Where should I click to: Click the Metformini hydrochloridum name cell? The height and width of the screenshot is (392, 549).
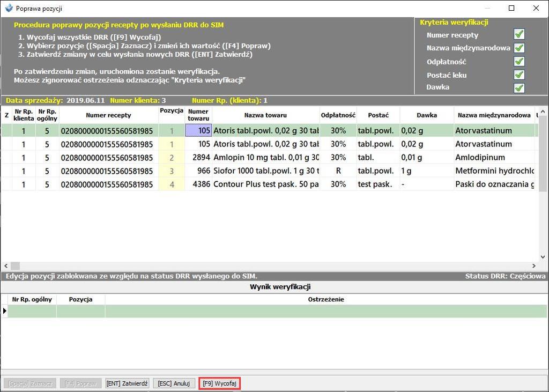(x=494, y=171)
